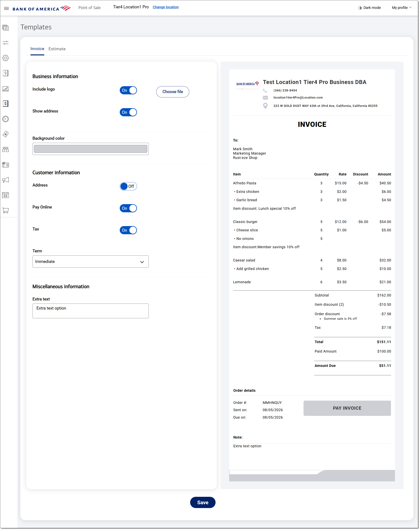Open the gray dollar receipt sidebar icon
The height and width of the screenshot is (530, 420).
click(6, 73)
